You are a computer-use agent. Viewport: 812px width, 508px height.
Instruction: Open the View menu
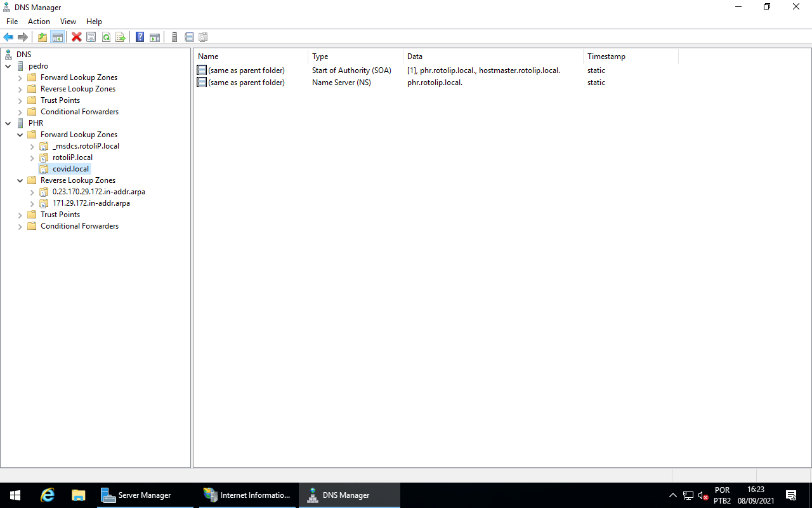tap(68, 22)
